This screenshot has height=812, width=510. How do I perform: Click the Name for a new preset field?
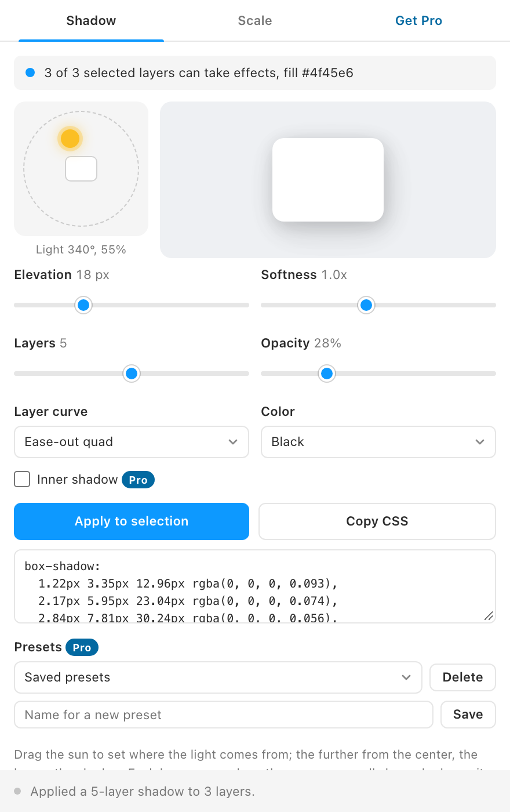tap(224, 715)
